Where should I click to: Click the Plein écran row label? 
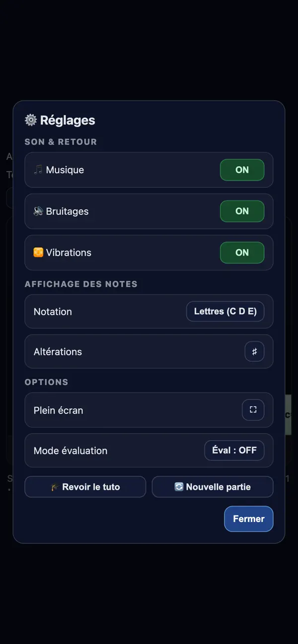[59, 410]
